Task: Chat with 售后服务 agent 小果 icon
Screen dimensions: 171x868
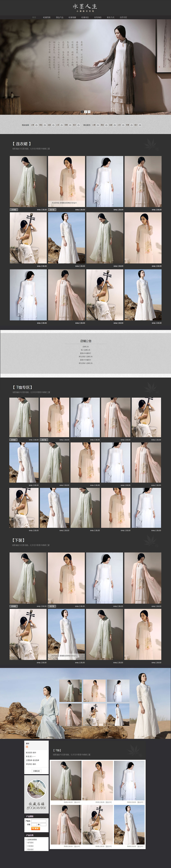Action: 98,125
